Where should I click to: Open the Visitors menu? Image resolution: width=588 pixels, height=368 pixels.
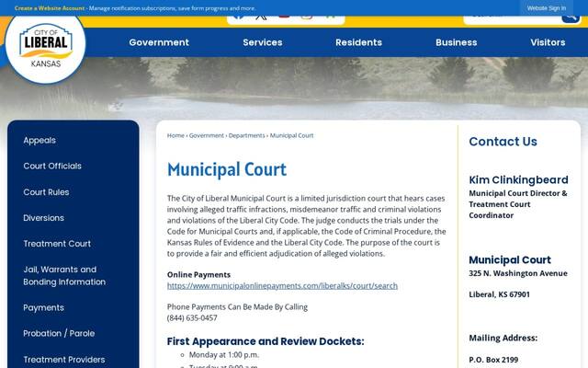(548, 42)
